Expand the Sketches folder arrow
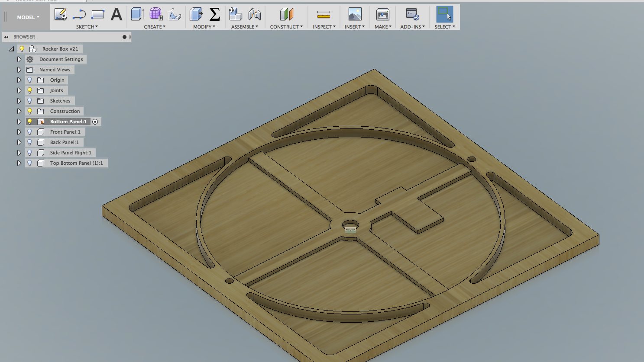 (19, 101)
